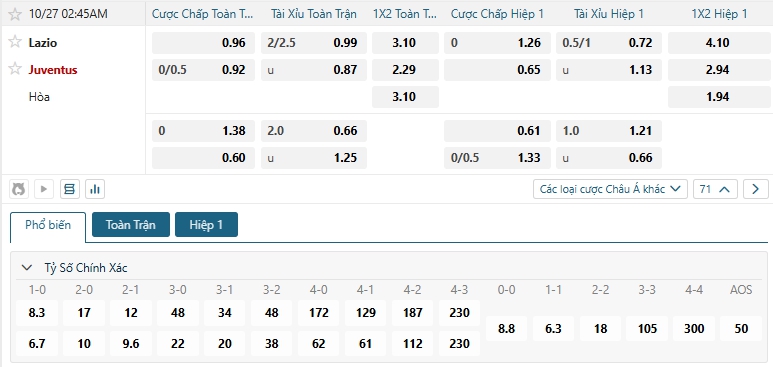Select the Phổ biến tab
Viewport: 773px width, 367px height.
pos(48,225)
